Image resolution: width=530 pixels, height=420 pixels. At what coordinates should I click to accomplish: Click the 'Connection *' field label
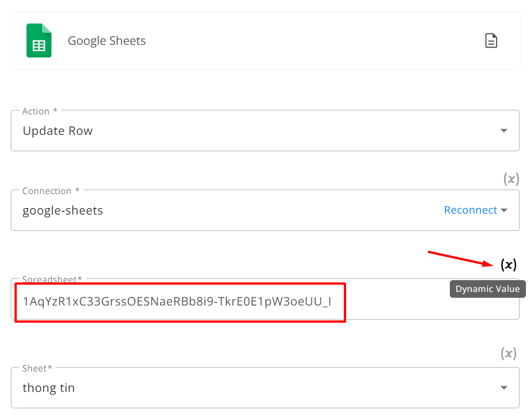51,191
